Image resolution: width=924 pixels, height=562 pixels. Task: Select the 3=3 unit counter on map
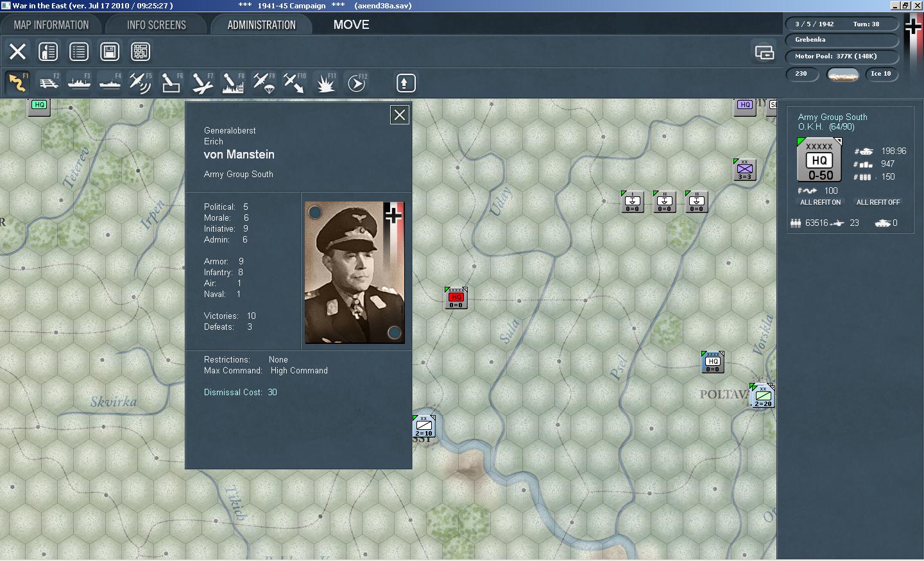pyautogui.click(x=744, y=169)
